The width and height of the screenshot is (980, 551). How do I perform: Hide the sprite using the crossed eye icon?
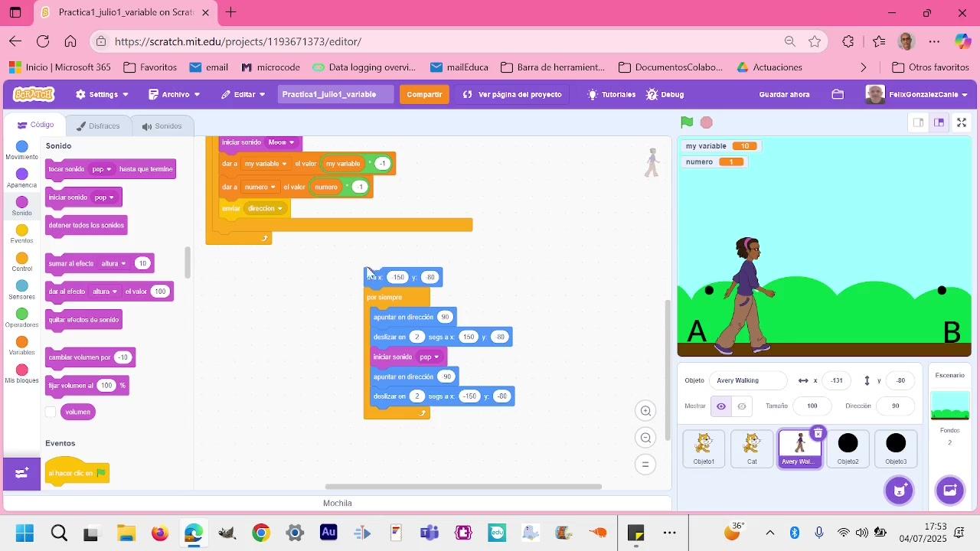741,406
